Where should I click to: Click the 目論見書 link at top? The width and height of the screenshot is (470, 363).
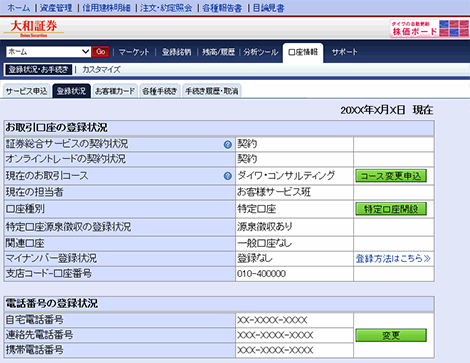click(x=268, y=8)
